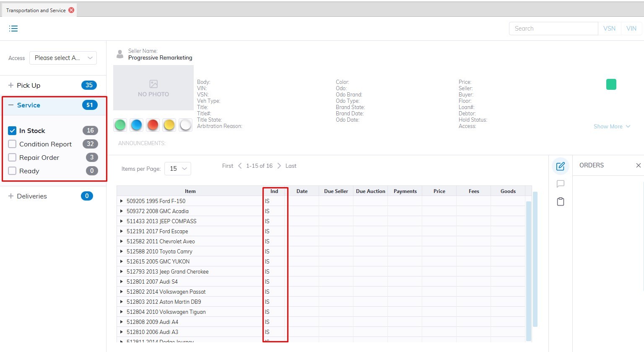The width and height of the screenshot is (644, 352).
Task: Uncheck the In Stock checkbox
Action: [12, 130]
